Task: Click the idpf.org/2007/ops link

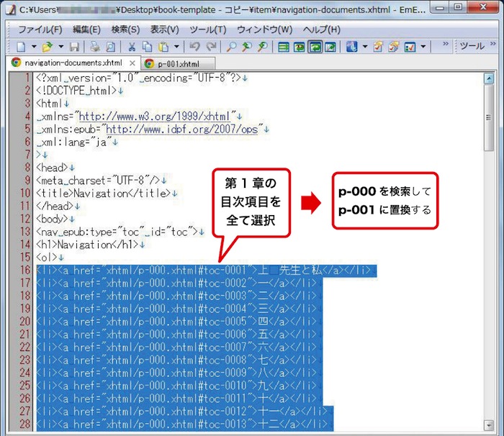Action: pos(182,130)
